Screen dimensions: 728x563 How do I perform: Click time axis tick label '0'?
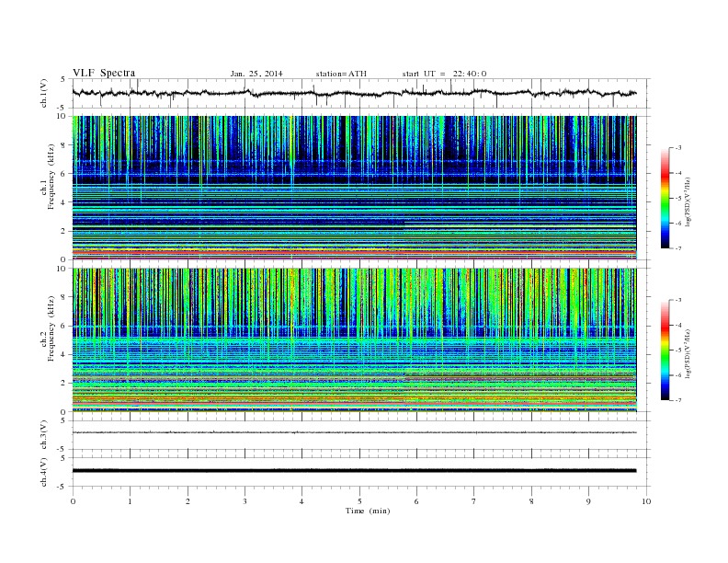click(73, 501)
